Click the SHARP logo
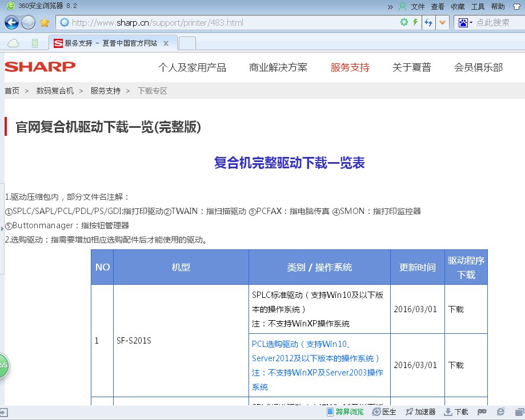This screenshot has width=525, height=420. (40, 67)
